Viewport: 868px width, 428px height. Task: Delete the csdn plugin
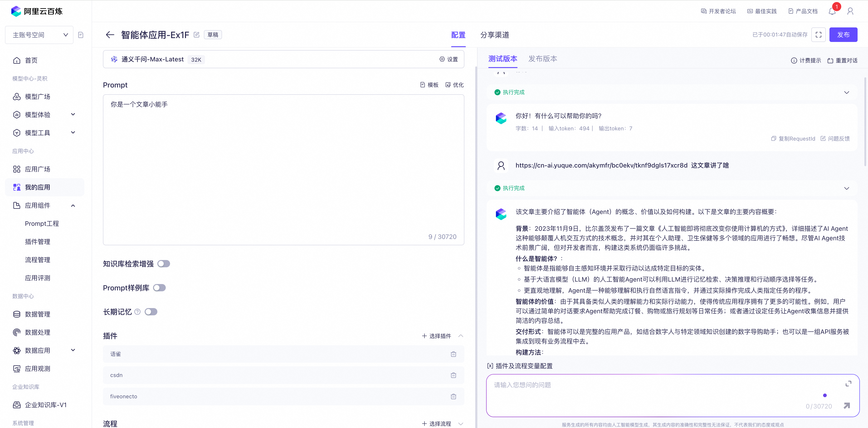click(454, 375)
